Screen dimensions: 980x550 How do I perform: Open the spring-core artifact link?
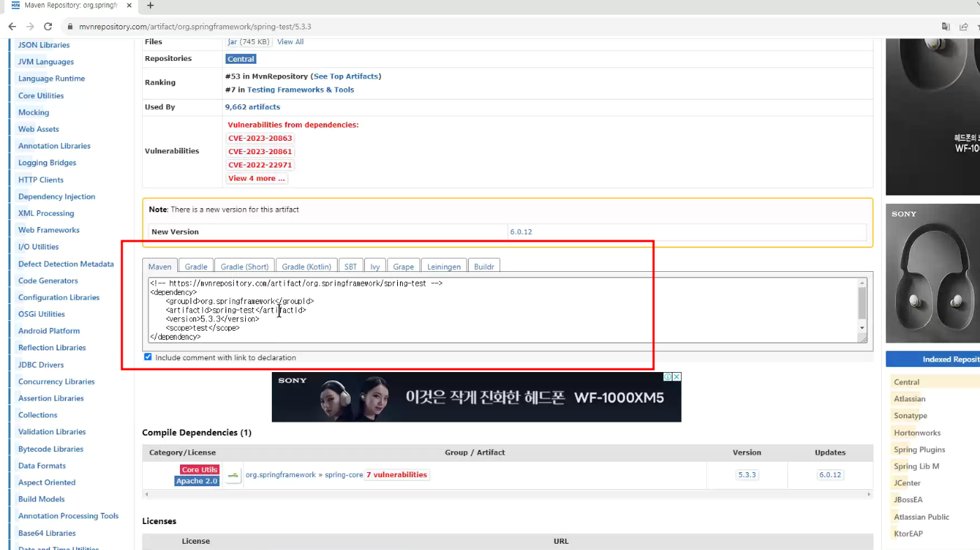point(344,475)
